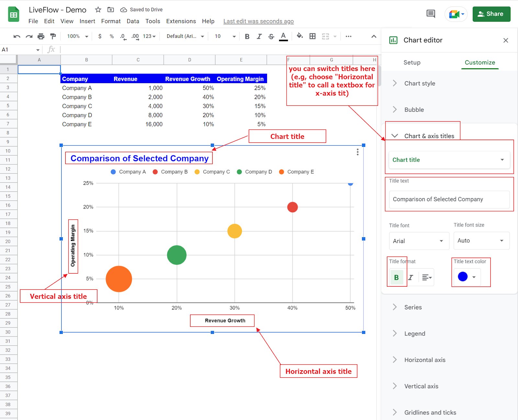Open the Insert menu
The image size is (518, 420).
coord(87,21)
